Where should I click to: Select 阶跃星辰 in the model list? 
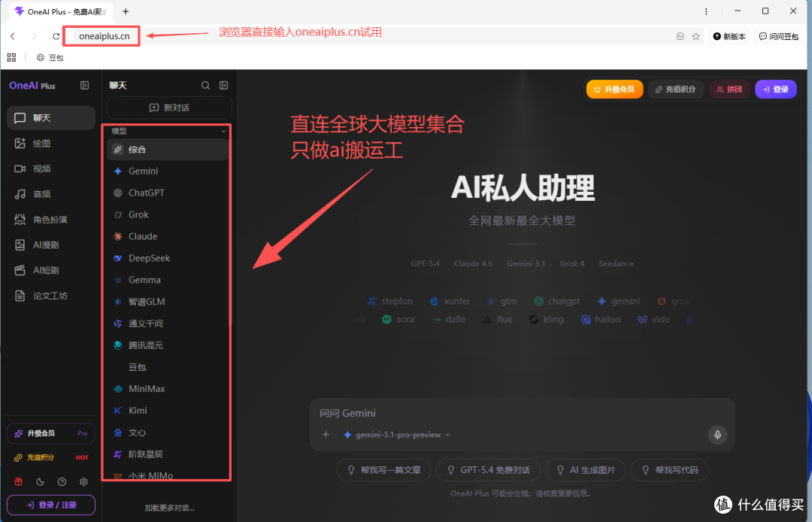tap(168, 454)
